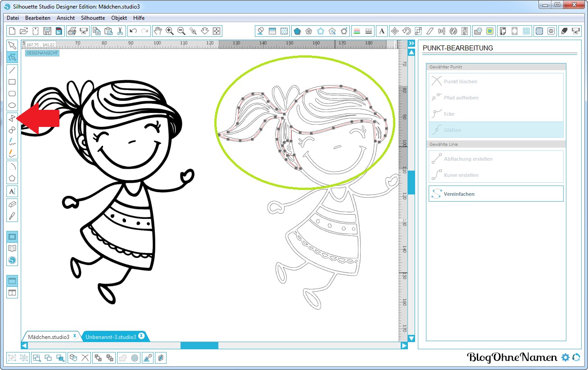This screenshot has height=370, width=588.
Task: Open the Ansicht menu
Action: coord(66,18)
